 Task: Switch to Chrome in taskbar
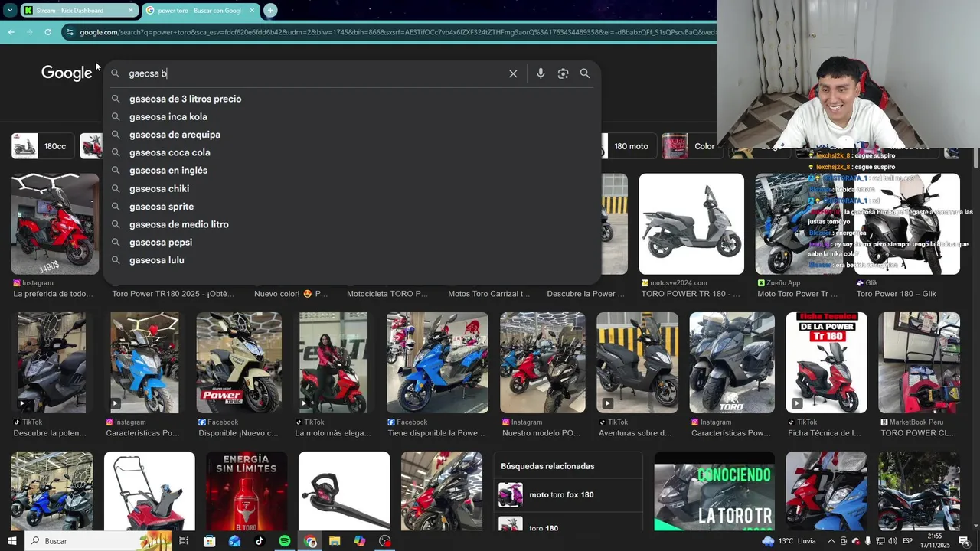tap(310, 541)
